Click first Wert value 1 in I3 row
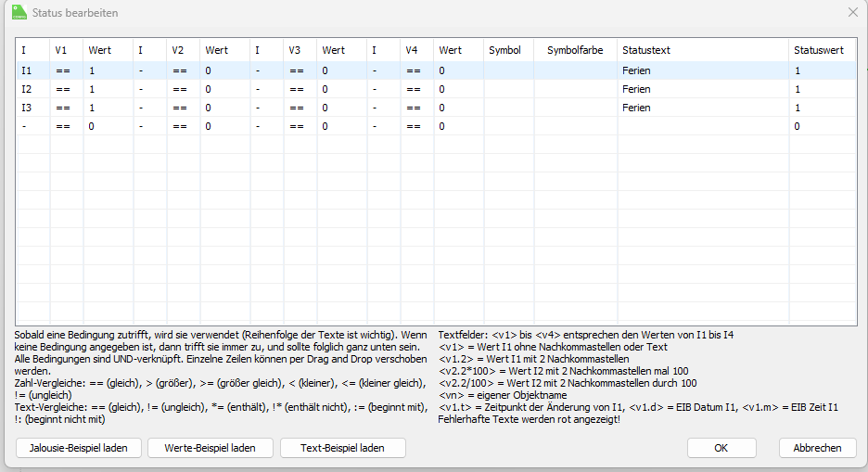 point(108,108)
